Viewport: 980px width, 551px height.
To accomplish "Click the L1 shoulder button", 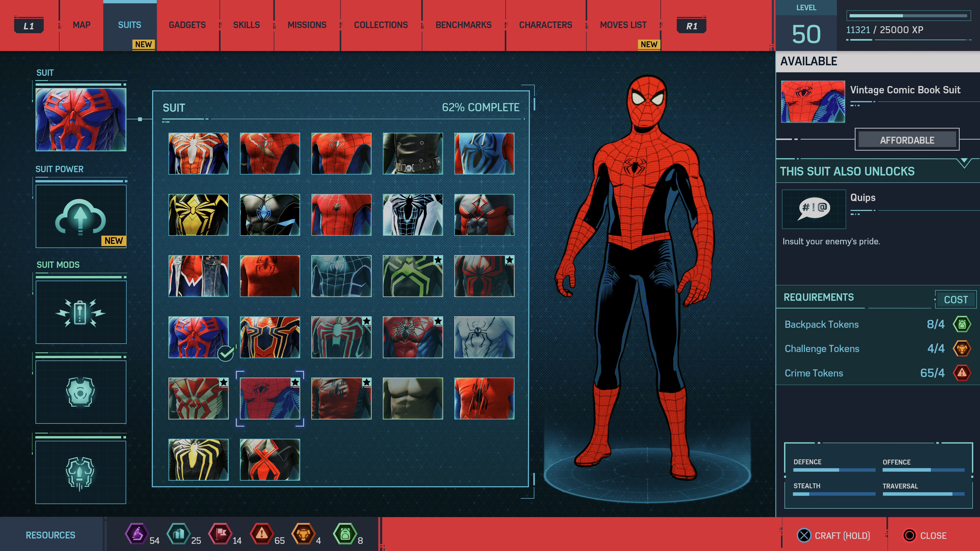I will click(29, 26).
